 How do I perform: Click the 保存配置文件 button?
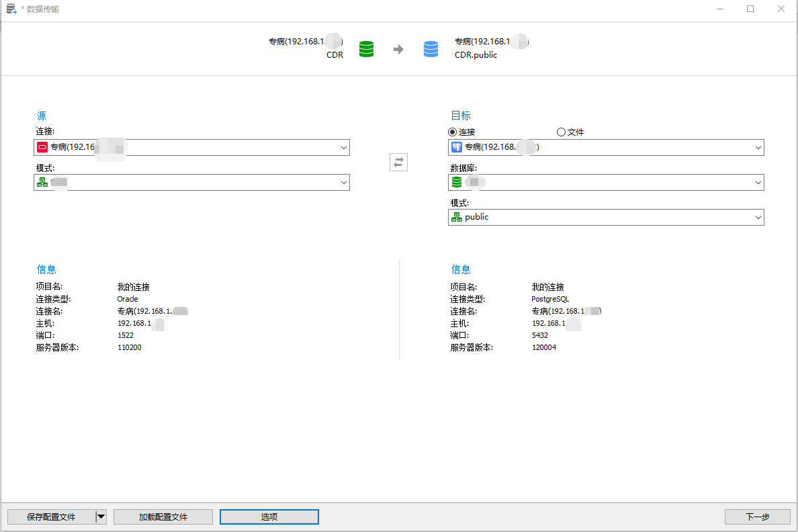tap(52, 517)
